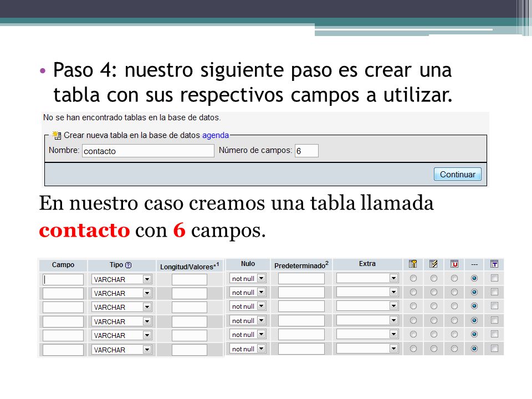Expand the first row Extra dropdown
The width and height of the screenshot is (532, 399).
tap(367, 278)
